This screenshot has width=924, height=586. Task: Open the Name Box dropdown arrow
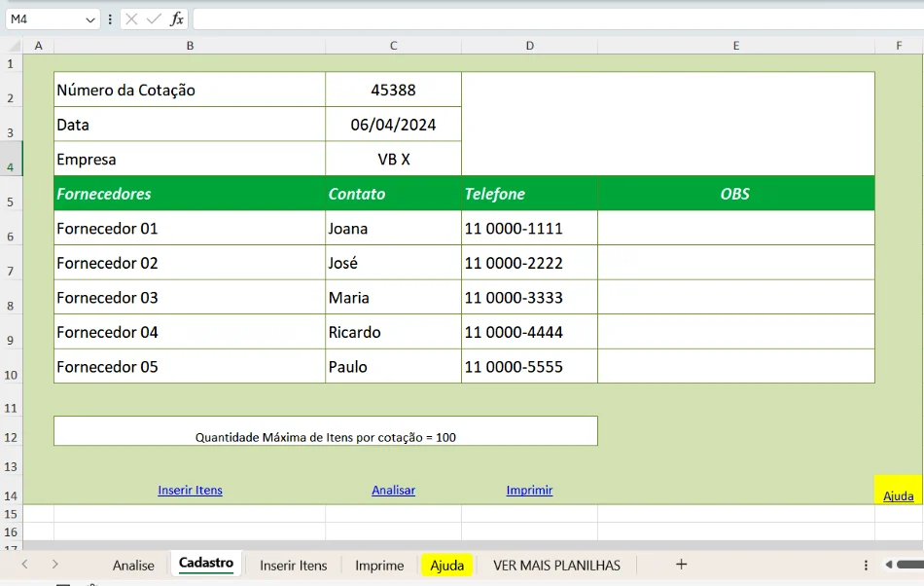pos(90,19)
